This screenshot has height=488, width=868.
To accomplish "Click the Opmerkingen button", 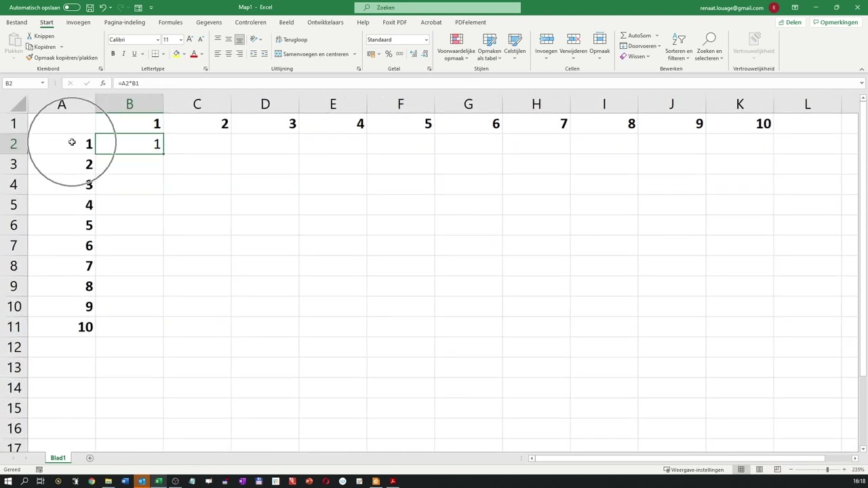I will point(835,22).
